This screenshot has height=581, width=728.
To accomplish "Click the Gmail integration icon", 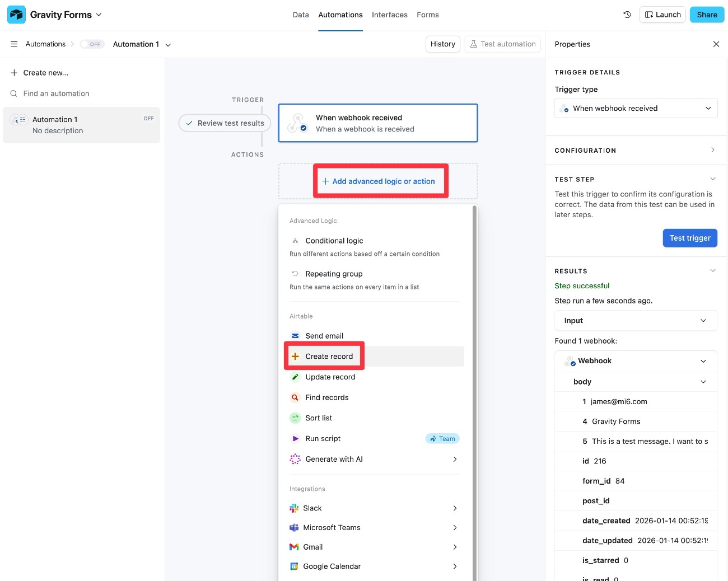I will click(295, 547).
